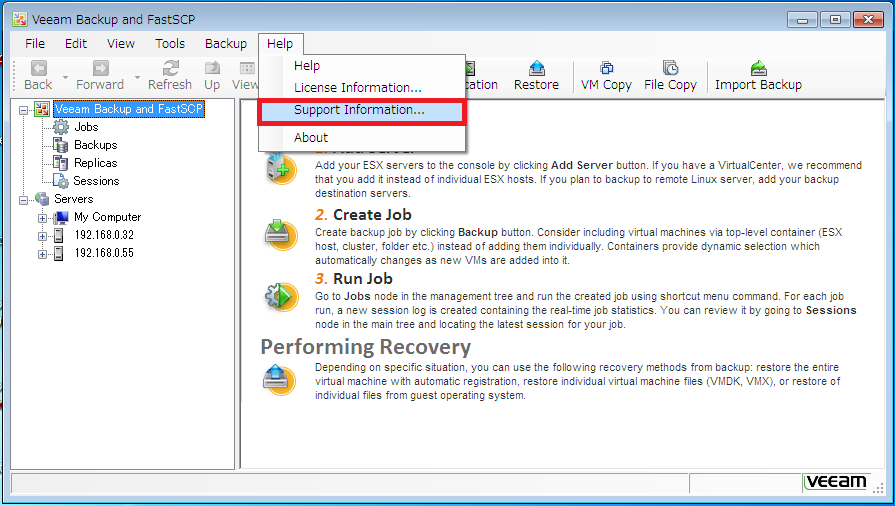Click the 192.168.0.55 server icon
The height and width of the screenshot is (506, 895).
click(x=59, y=253)
